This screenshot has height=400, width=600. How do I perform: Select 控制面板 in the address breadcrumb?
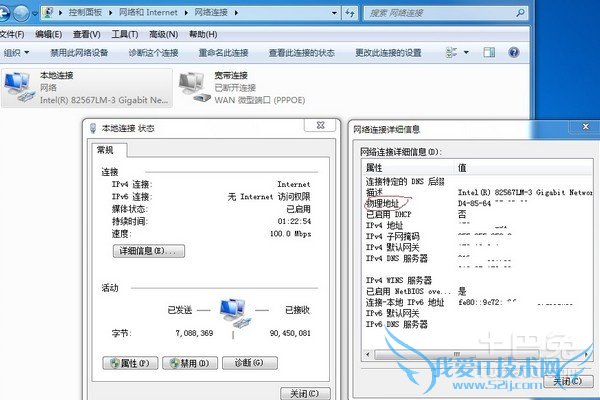pyautogui.click(x=85, y=13)
